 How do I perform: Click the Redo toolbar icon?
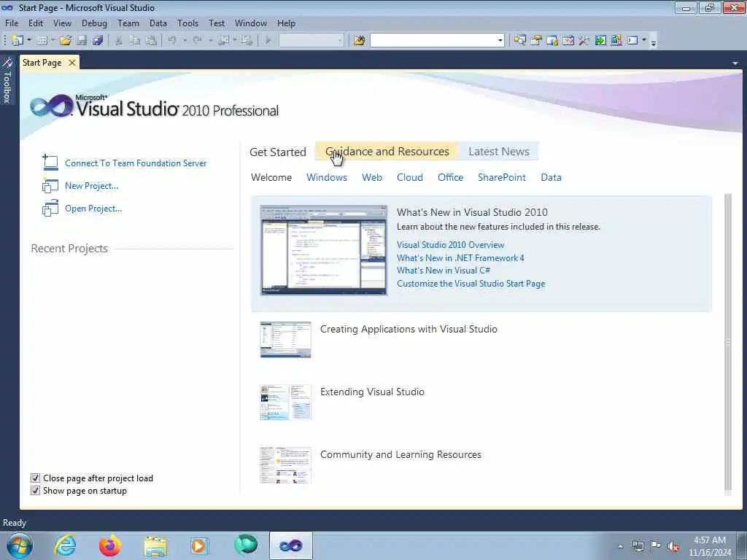point(197,41)
